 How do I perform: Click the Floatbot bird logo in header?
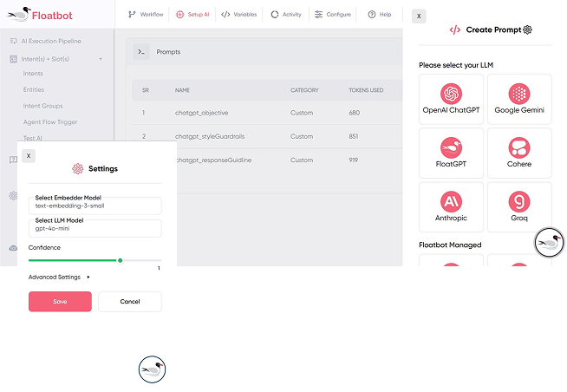pyautogui.click(x=17, y=14)
